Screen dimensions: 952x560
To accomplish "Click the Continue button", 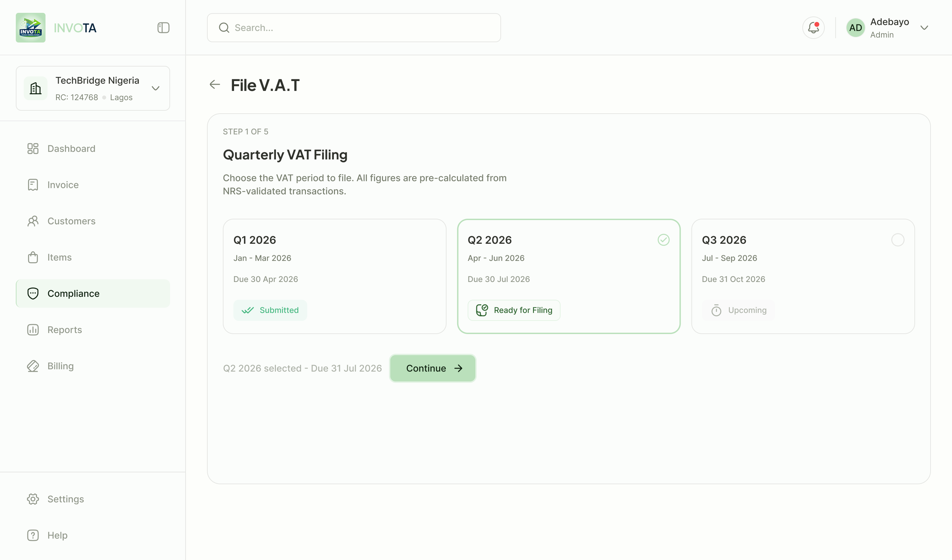I will click(432, 368).
